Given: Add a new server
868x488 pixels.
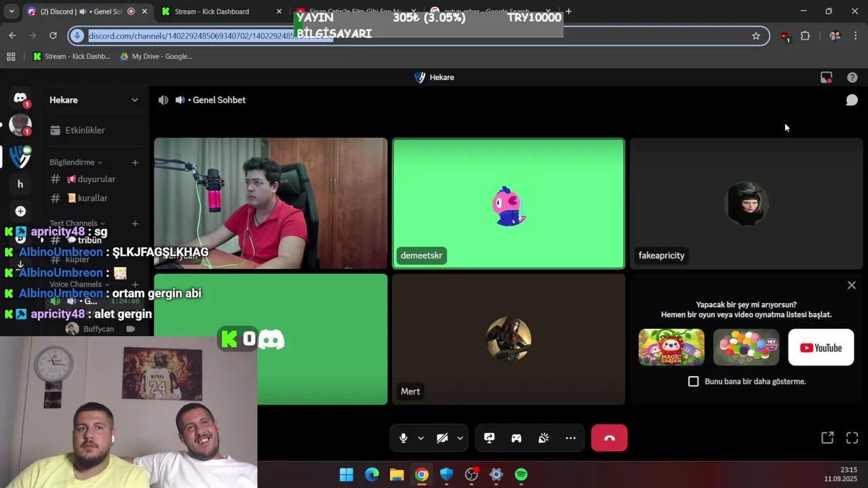Looking at the screenshot, I should click(x=20, y=211).
